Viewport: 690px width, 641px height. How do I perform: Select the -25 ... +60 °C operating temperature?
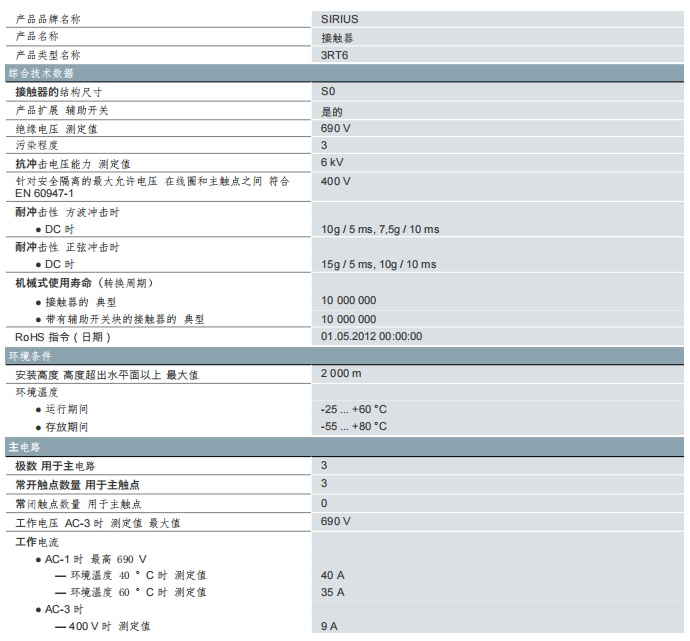[x=353, y=409]
